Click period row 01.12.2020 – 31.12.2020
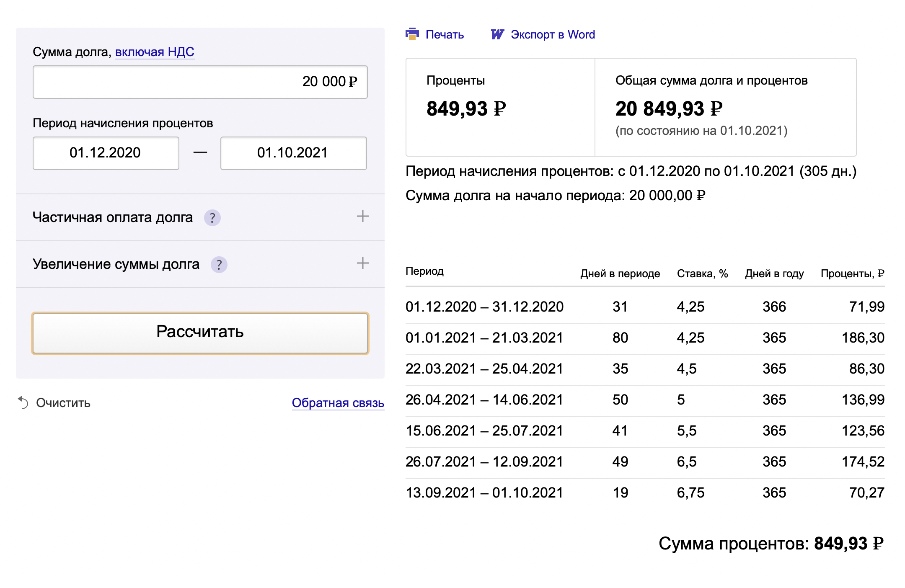905x588 pixels. click(645, 307)
